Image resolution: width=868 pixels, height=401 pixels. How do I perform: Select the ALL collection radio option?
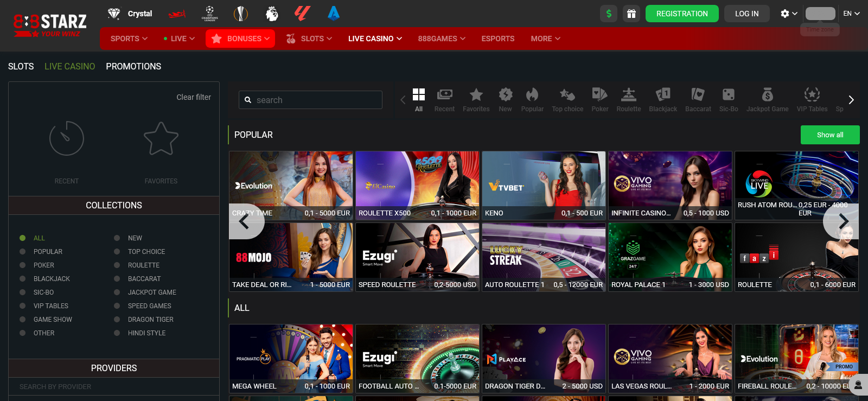33,238
